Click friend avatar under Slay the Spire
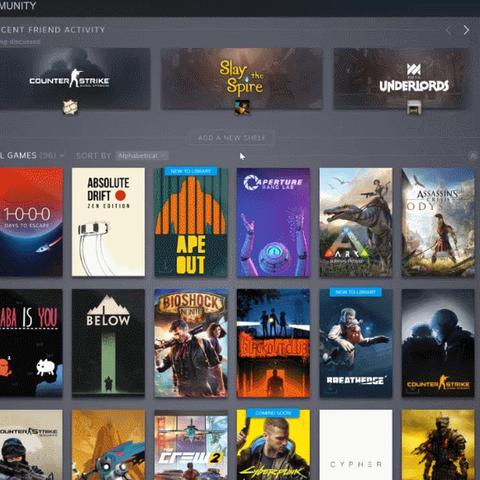The image size is (480, 480). tap(242, 108)
